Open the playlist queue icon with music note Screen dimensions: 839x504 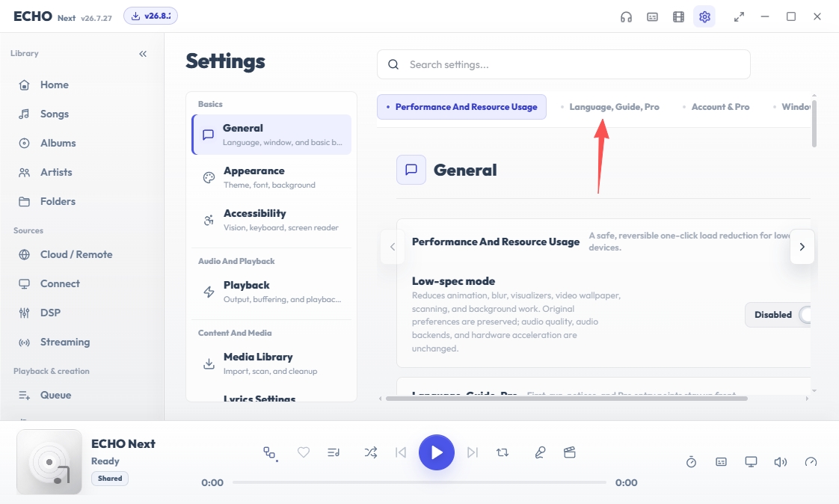[334, 452]
